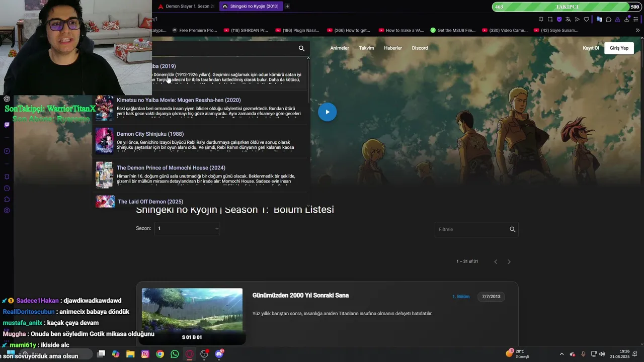Image resolution: width=644 pixels, height=362 pixels.
Task: Click the Giriş Yap button
Action: point(619,48)
